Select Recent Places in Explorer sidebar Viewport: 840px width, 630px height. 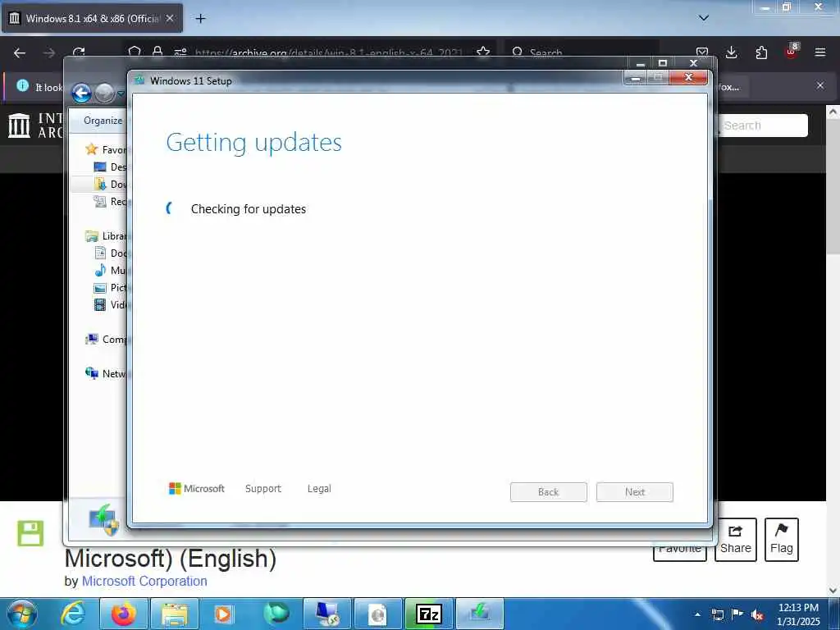(x=100, y=202)
